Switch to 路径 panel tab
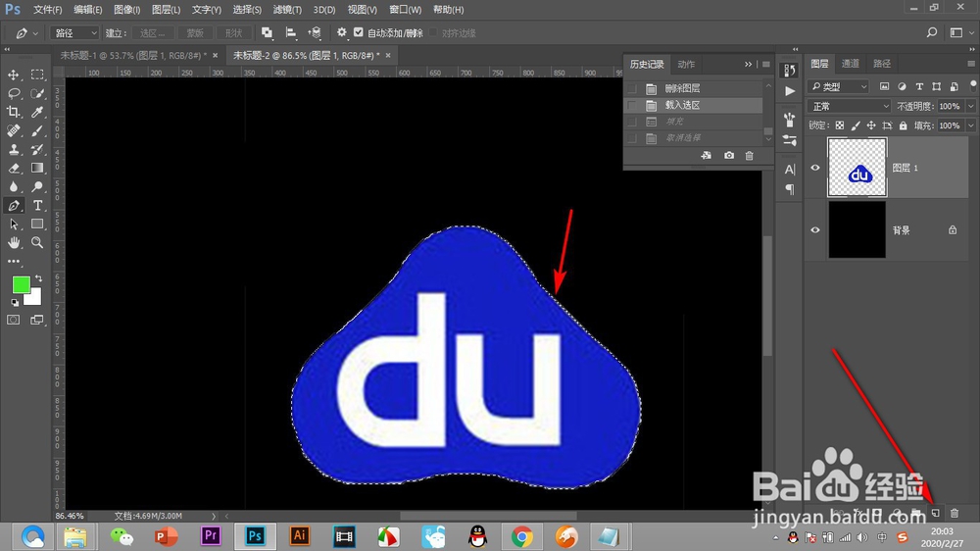Screen dimensions: 980x551 (882, 63)
